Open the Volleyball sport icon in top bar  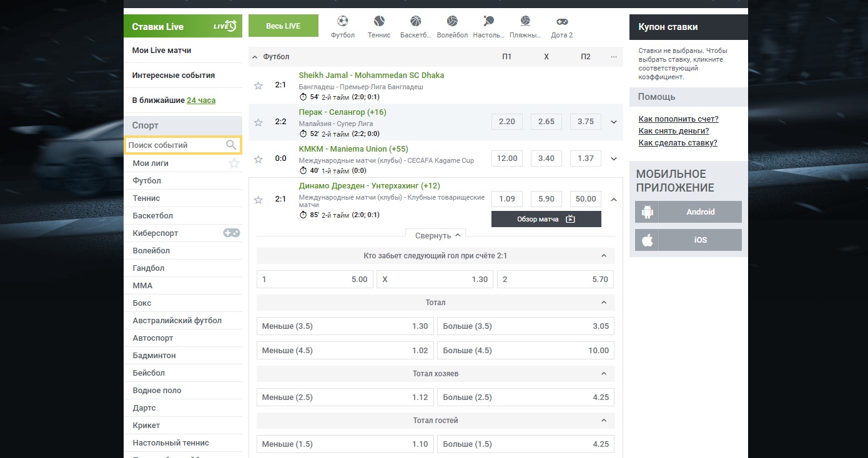452,21
